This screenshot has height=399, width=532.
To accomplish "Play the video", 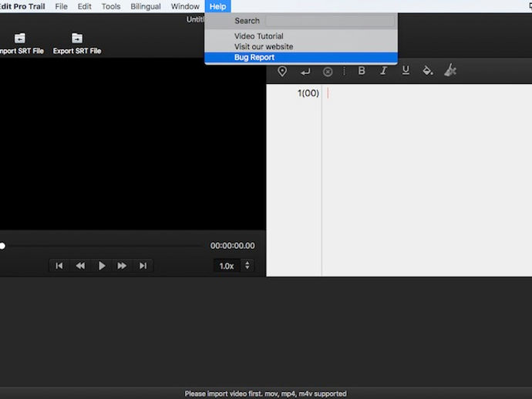I will [x=102, y=266].
